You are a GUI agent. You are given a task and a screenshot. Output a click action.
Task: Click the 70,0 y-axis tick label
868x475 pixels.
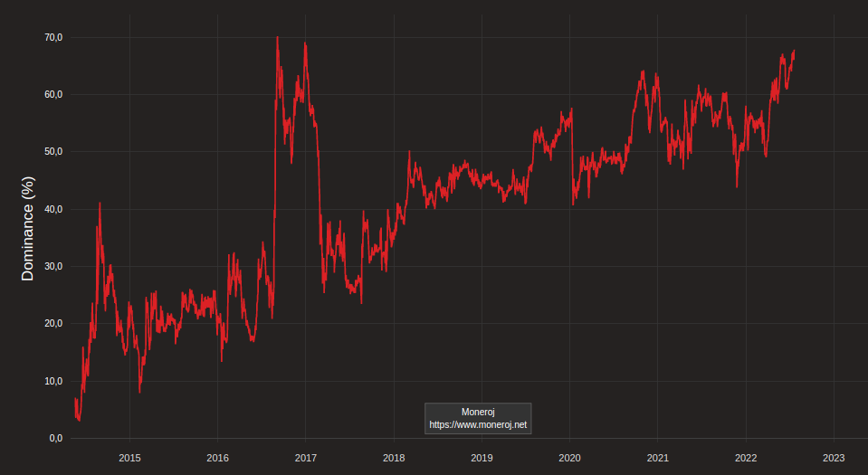(x=53, y=37)
